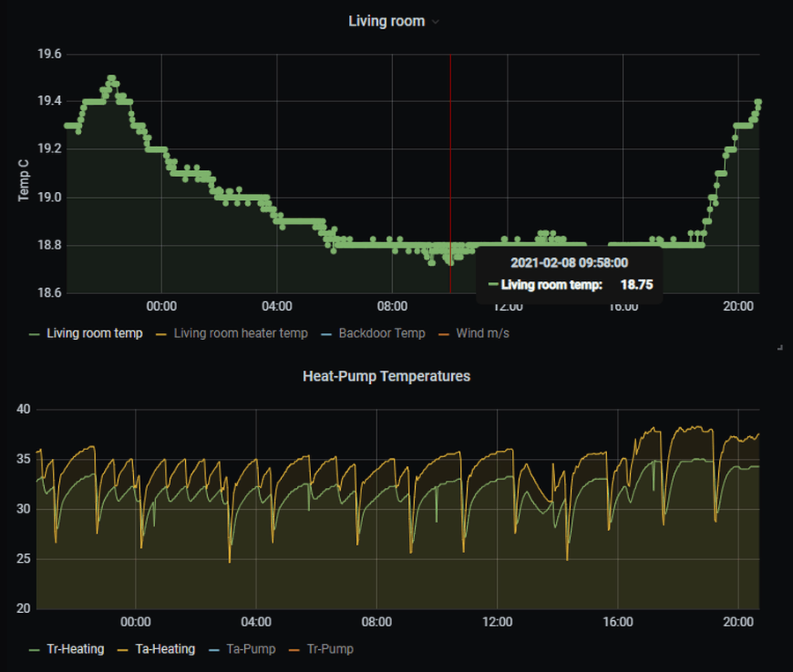Screen dimensions: 793x672
Task: Click blue swatch next to Ta-Pump
Action: (214, 650)
